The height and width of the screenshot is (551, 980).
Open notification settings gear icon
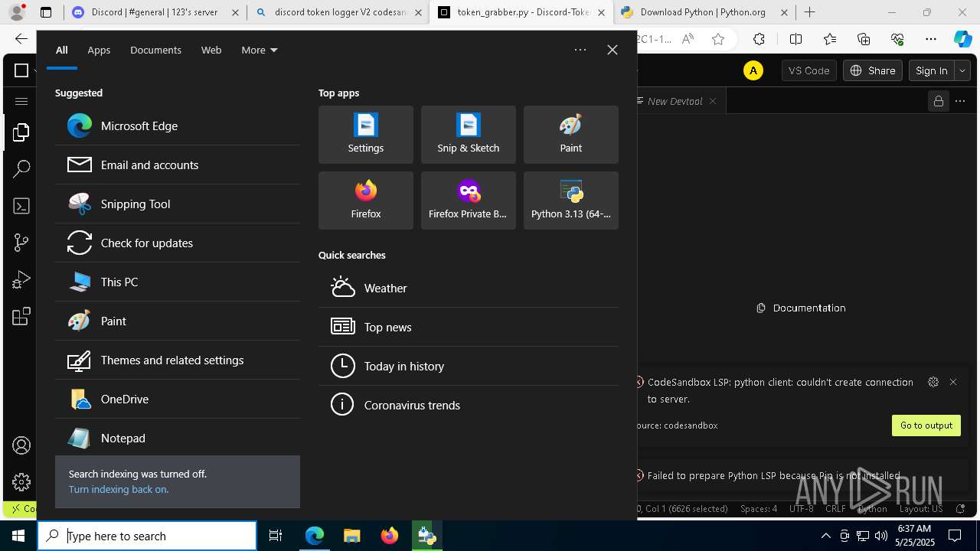coord(933,382)
